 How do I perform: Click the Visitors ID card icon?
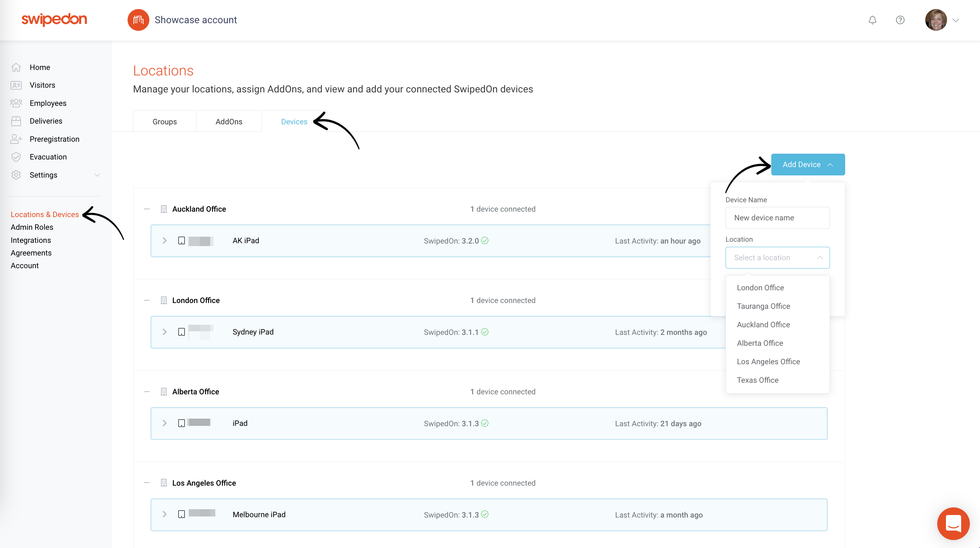click(x=16, y=85)
